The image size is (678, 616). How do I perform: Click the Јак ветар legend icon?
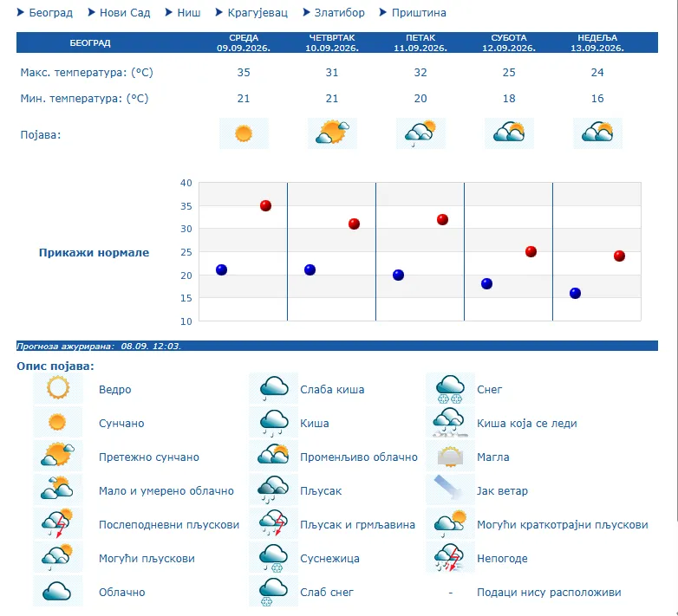pos(451,490)
